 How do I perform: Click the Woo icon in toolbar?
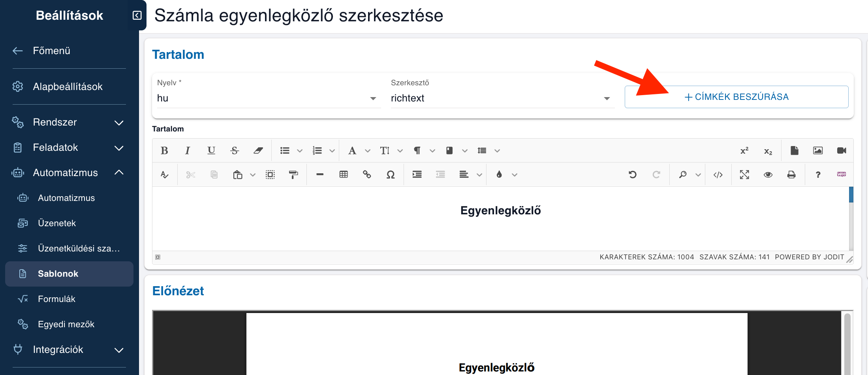coord(842,174)
